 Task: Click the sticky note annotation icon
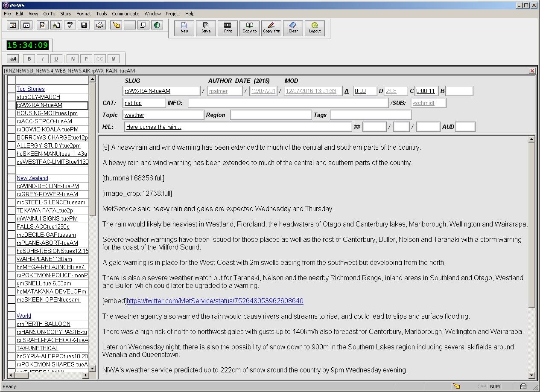144,25
